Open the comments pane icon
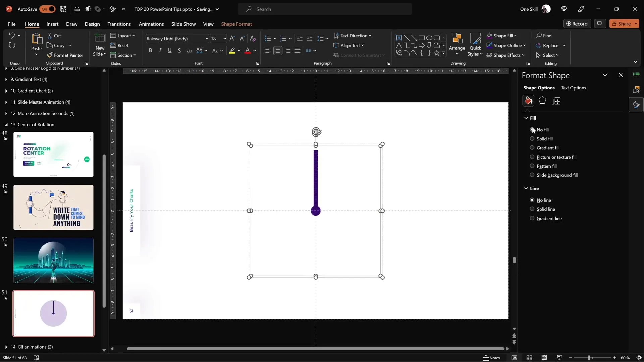644x362 pixels. (x=600, y=23)
